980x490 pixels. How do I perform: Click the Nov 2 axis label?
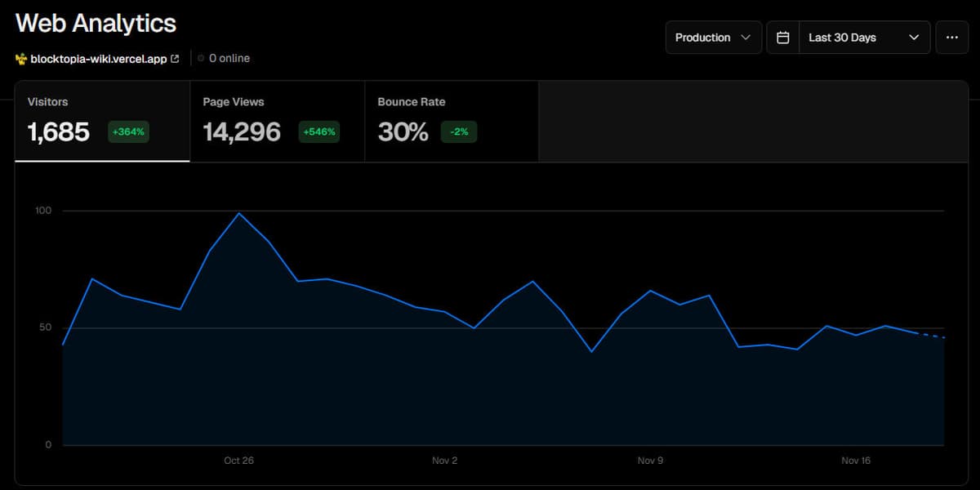[x=444, y=461]
